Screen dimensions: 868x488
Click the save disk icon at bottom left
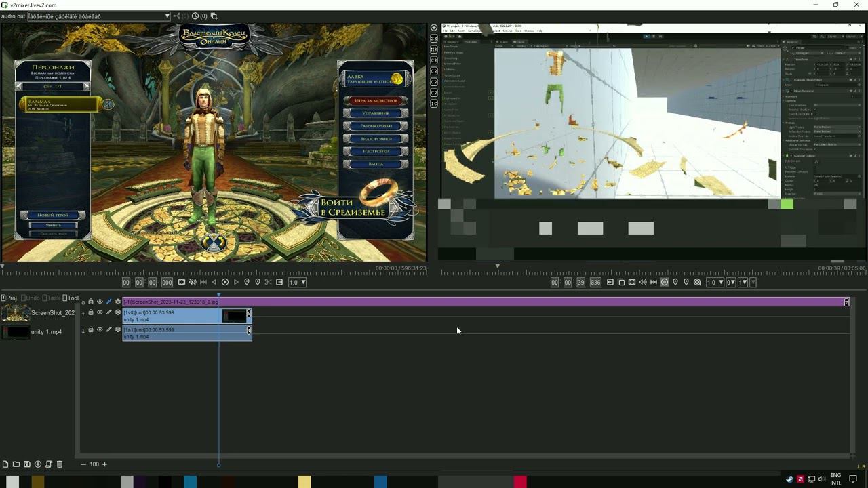click(27, 464)
